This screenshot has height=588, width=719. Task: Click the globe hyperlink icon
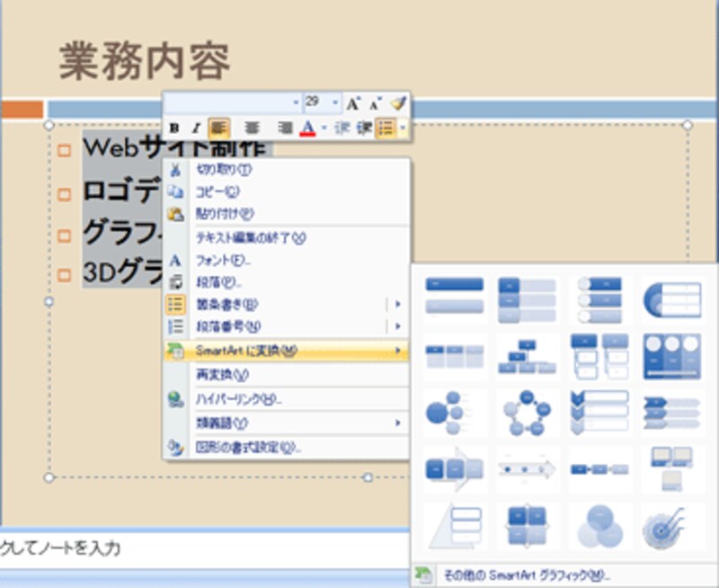pyautogui.click(x=175, y=400)
